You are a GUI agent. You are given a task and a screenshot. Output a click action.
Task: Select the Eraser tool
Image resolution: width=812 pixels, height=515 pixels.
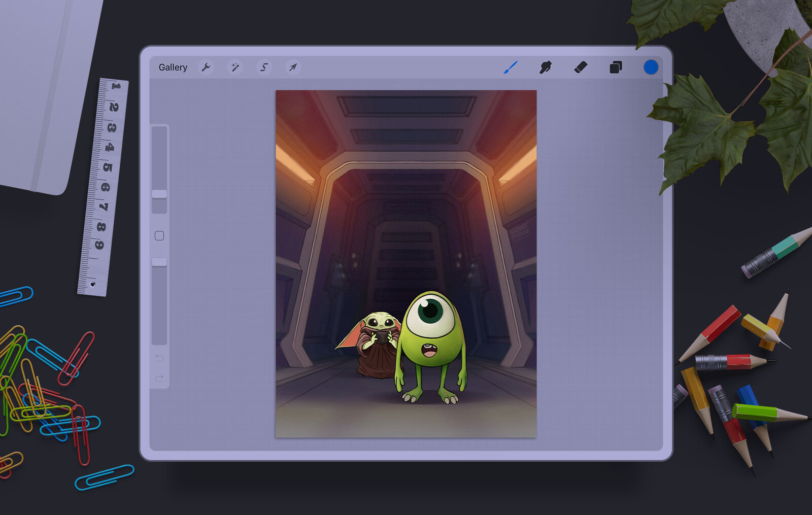[x=581, y=67]
